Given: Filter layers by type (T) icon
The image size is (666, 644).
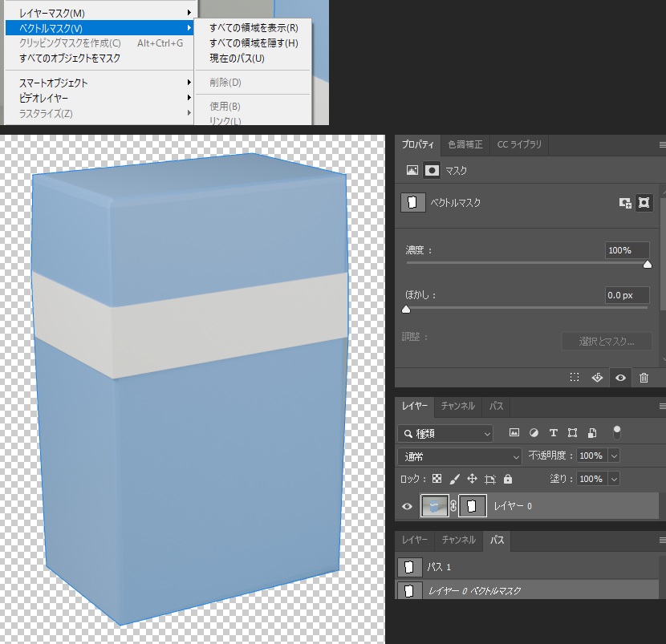Looking at the screenshot, I should [x=553, y=433].
